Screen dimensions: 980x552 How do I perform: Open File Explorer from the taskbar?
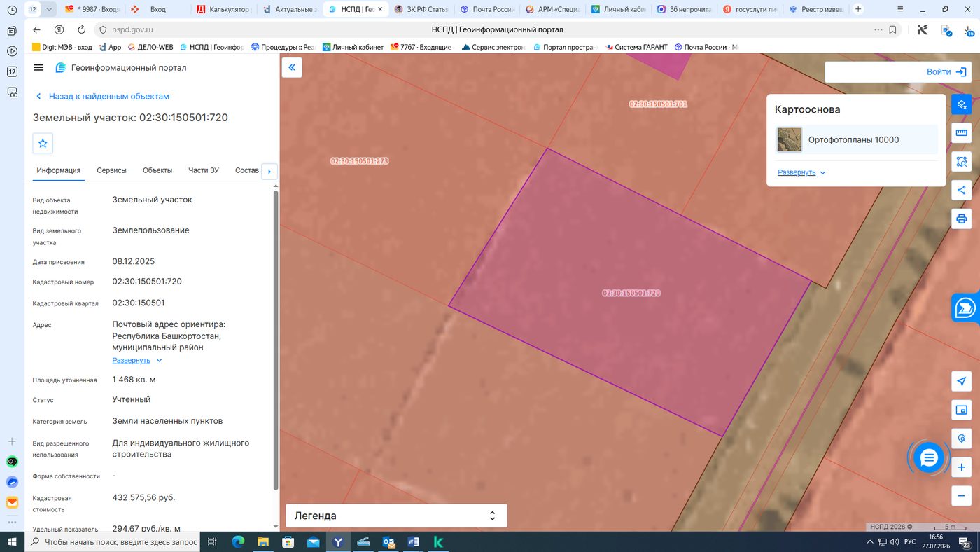click(x=263, y=542)
